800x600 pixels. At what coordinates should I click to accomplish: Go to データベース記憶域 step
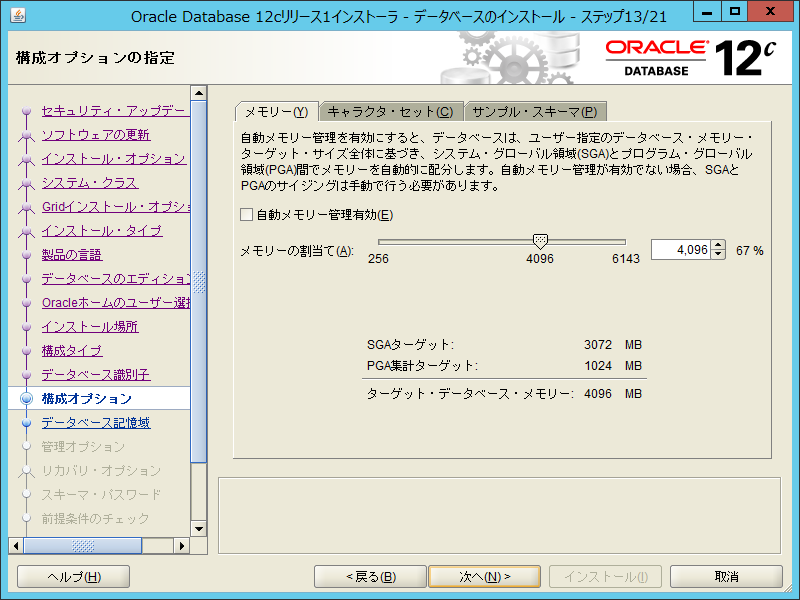click(96, 423)
